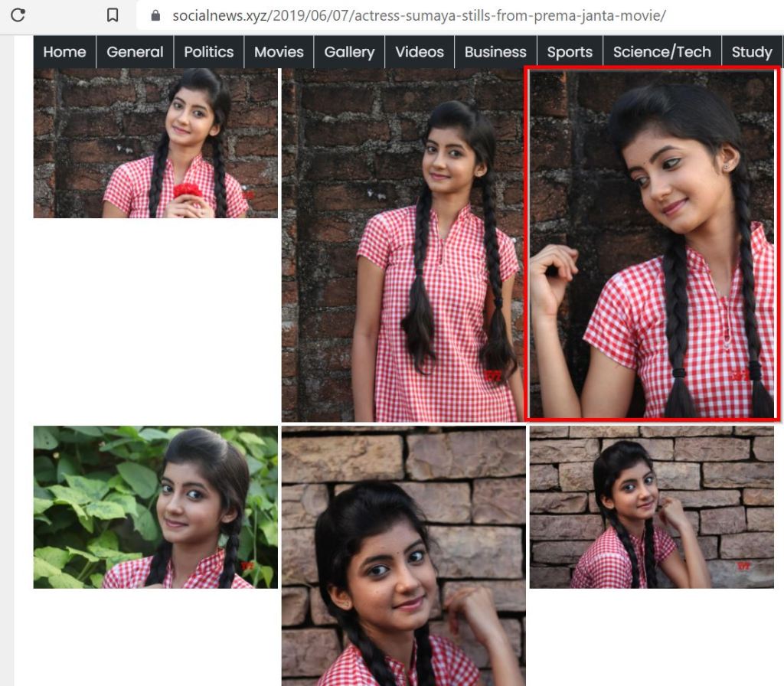Screen dimensions: 784x686
Task: Click the red-bordered highlighted photo
Action: pos(652,243)
